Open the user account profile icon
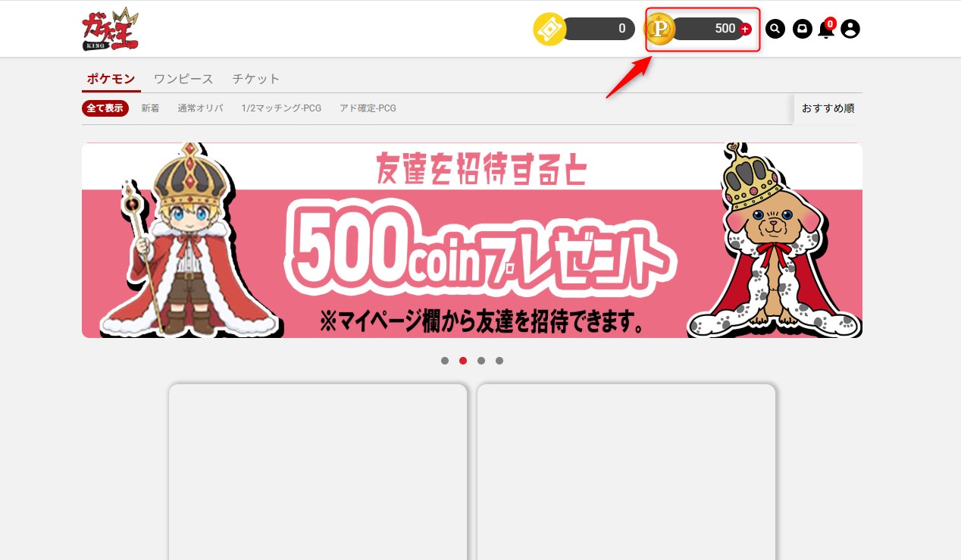 pos(850,29)
